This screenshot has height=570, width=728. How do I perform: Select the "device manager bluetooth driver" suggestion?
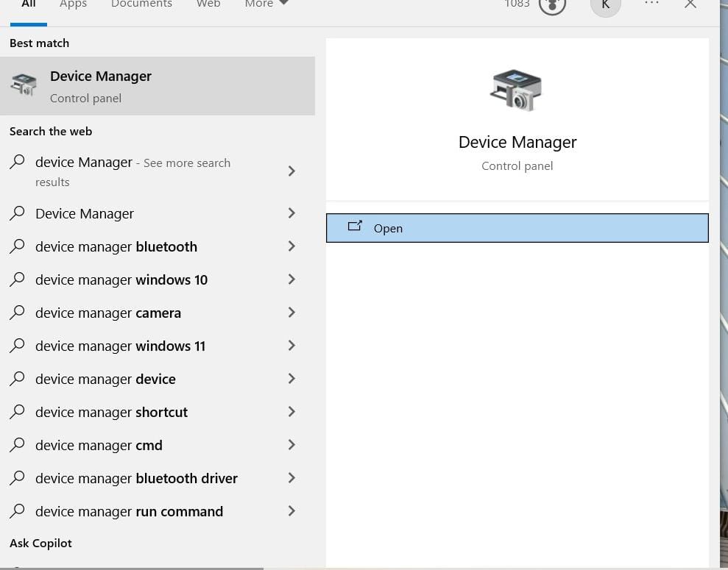[x=136, y=478]
